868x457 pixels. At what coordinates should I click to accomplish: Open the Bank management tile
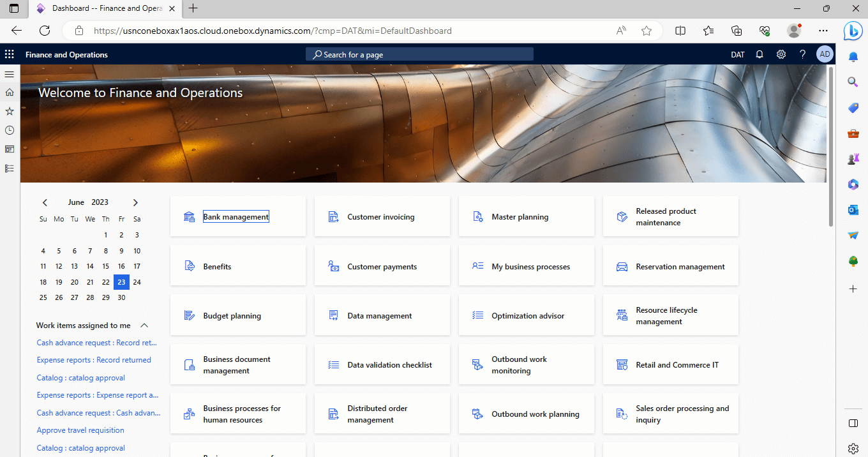pyautogui.click(x=238, y=217)
